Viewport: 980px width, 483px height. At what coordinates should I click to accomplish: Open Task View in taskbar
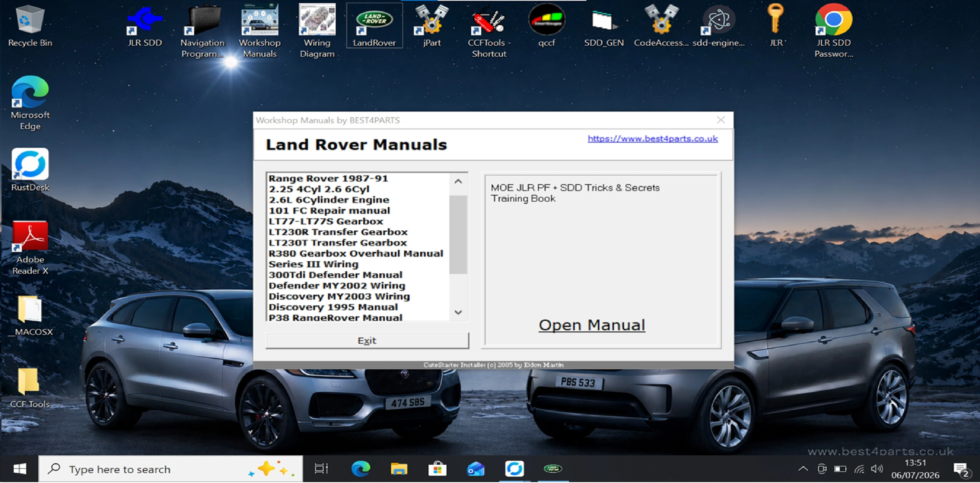tap(321, 469)
